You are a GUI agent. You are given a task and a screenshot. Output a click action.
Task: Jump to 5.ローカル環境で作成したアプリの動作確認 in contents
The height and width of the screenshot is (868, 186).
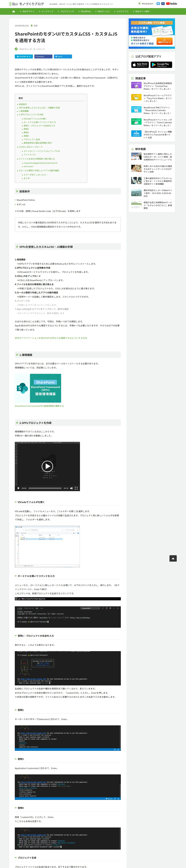click(39, 171)
